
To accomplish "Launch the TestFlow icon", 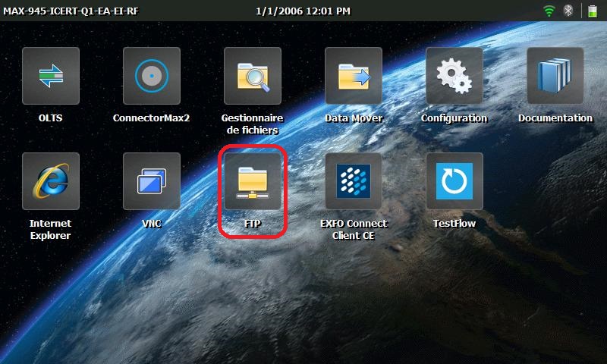I will (x=454, y=181).
